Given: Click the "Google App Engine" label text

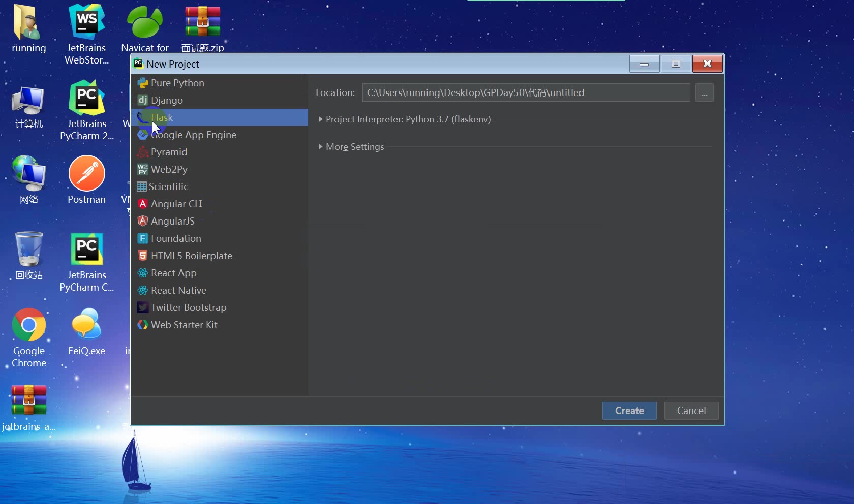Looking at the screenshot, I should point(194,135).
